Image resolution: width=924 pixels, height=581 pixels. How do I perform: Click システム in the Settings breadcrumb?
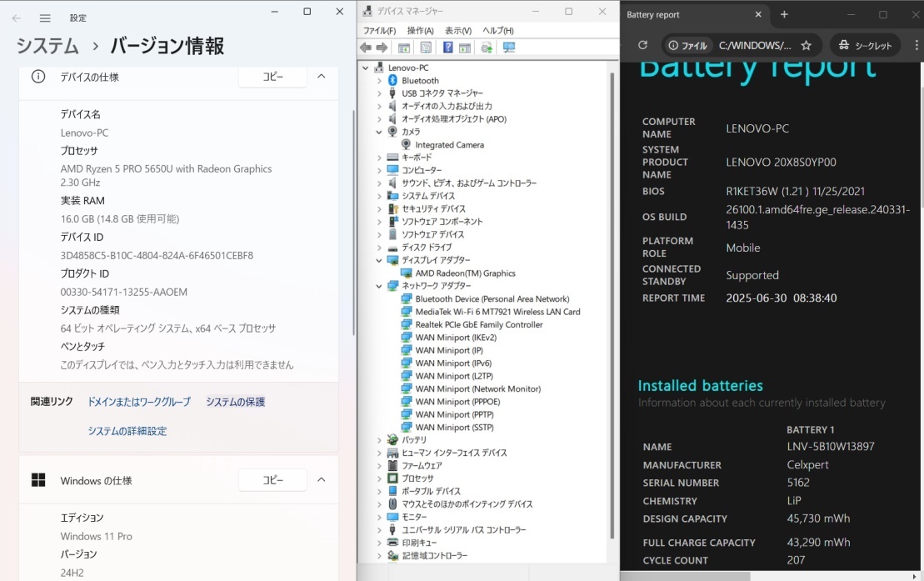(x=47, y=45)
